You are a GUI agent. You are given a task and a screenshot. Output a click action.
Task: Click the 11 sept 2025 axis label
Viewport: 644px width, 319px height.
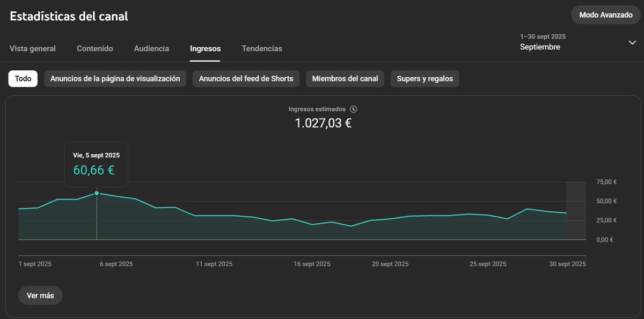[x=214, y=264]
